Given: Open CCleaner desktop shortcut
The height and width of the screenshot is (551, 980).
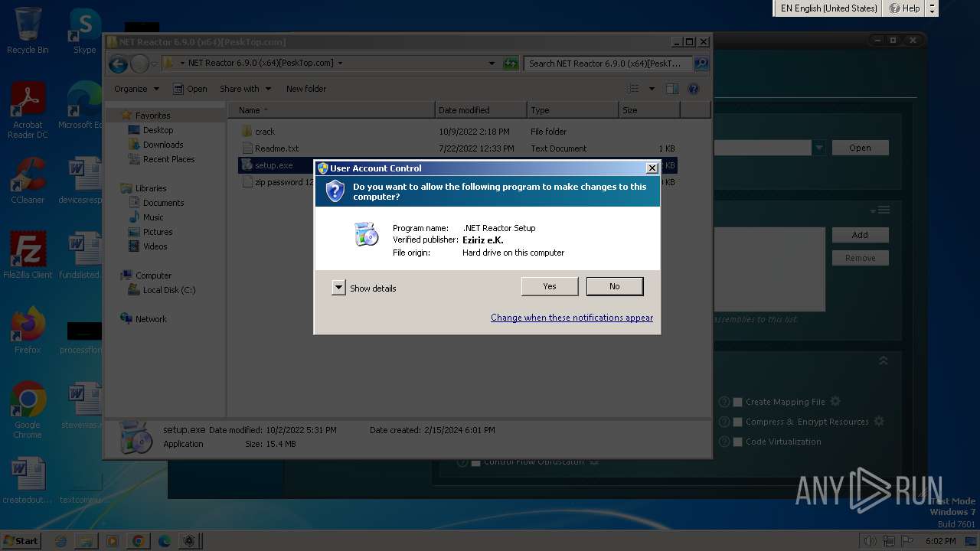Looking at the screenshot, I should (28, 181).
